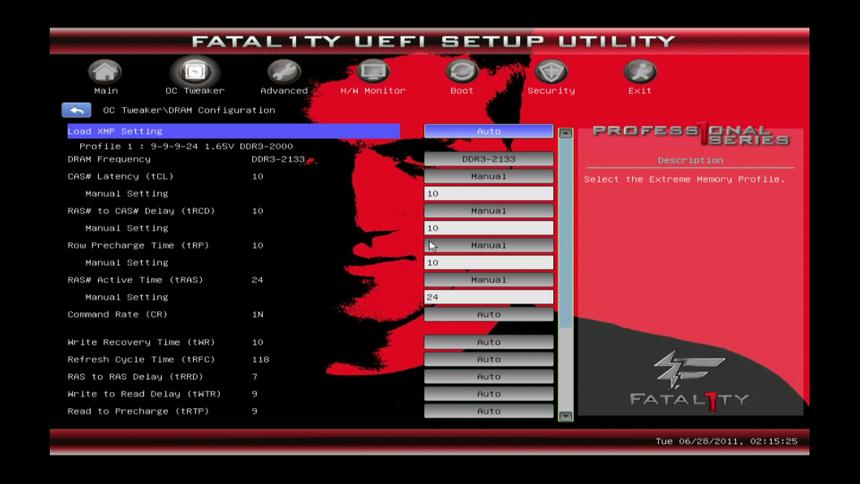Viewport: 860px width, 484px height.
Task: Select the Load XMP Setting row
Action: (234, 131)
